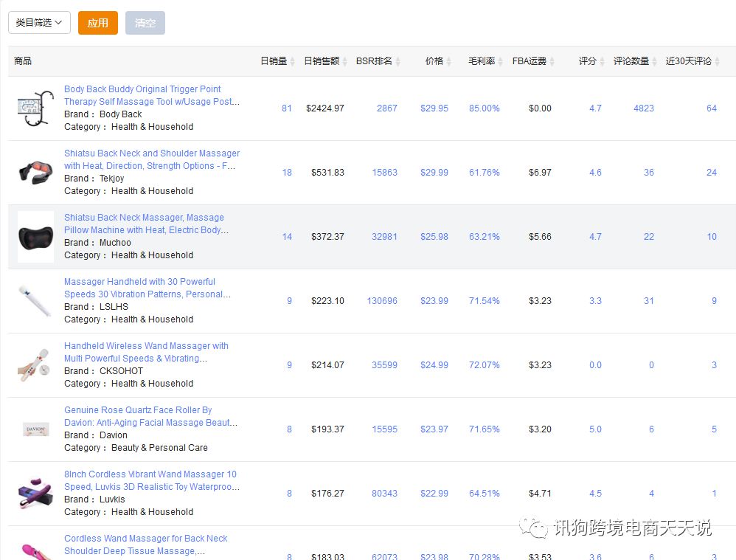Sort by 评分 column sort icon
The image size is (736, 560).
tap(603, 61)
